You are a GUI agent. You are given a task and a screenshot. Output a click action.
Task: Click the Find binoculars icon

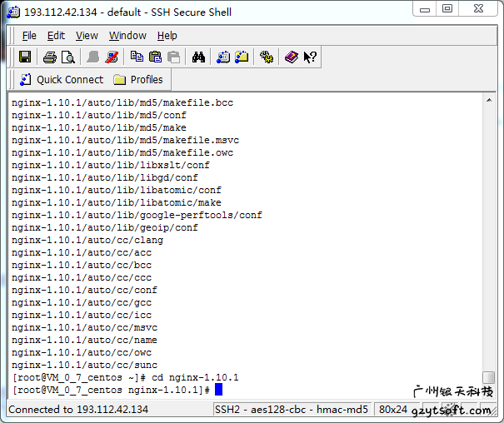198,57
